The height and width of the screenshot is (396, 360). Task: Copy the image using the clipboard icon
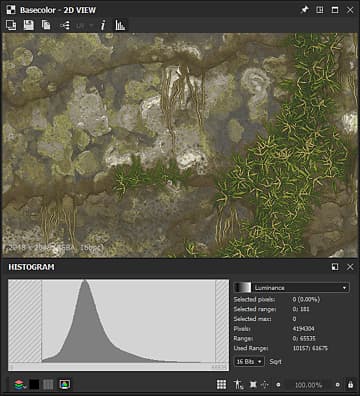coord(46,25)
